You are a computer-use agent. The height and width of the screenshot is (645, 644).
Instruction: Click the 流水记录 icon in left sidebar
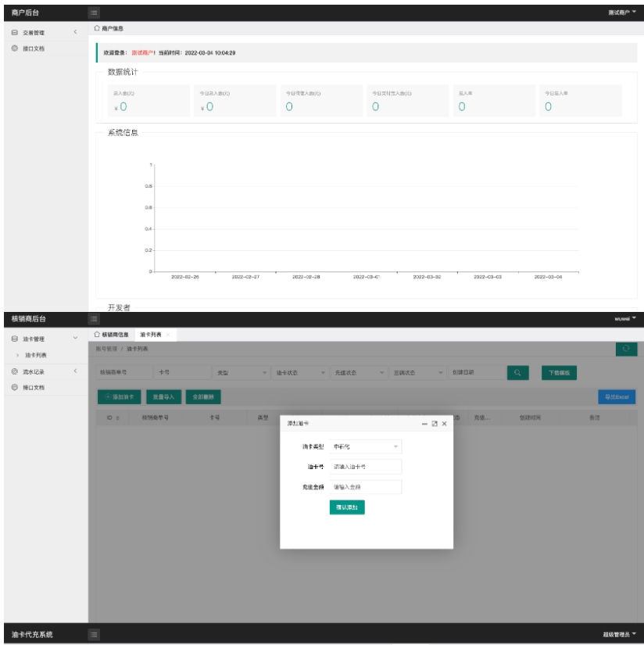coord(13,369)
